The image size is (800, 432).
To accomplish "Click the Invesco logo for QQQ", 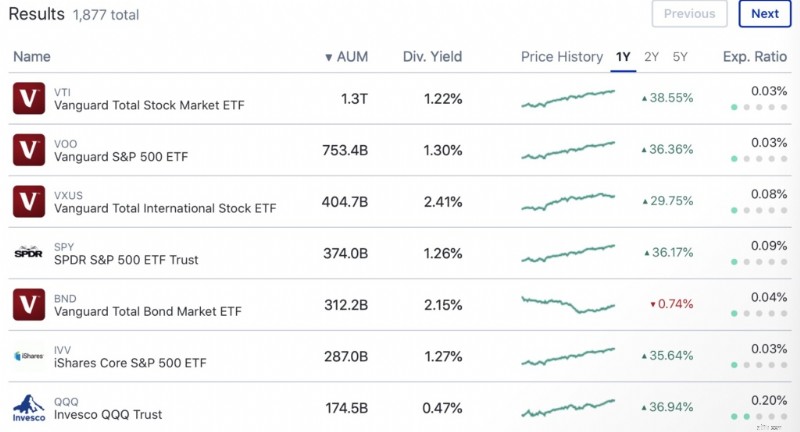I will coord(29,408).
